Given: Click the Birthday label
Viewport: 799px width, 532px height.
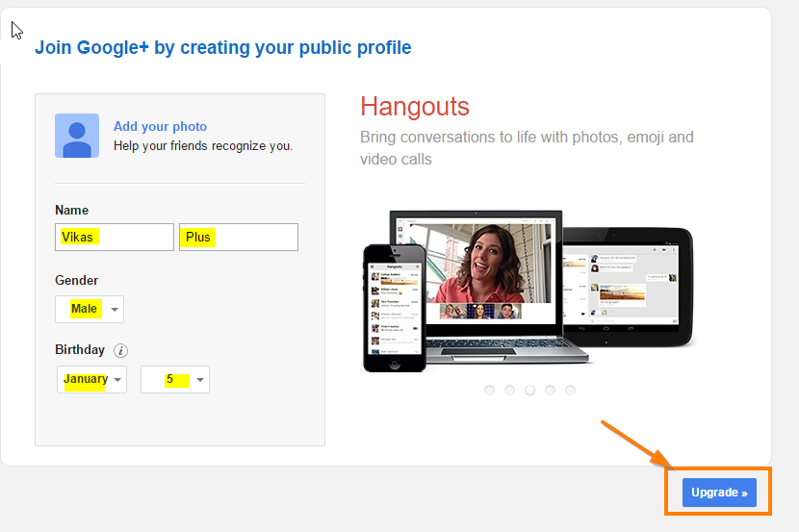Looking at the screenshot, I should 80,350.
